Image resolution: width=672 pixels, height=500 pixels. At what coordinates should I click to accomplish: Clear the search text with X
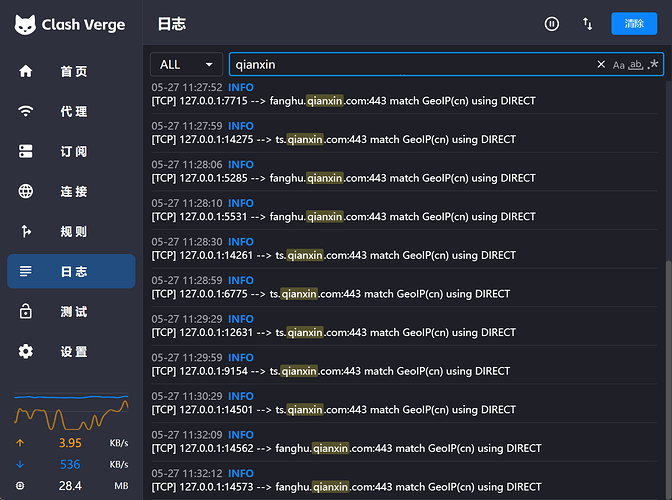[x=601, y=64]
